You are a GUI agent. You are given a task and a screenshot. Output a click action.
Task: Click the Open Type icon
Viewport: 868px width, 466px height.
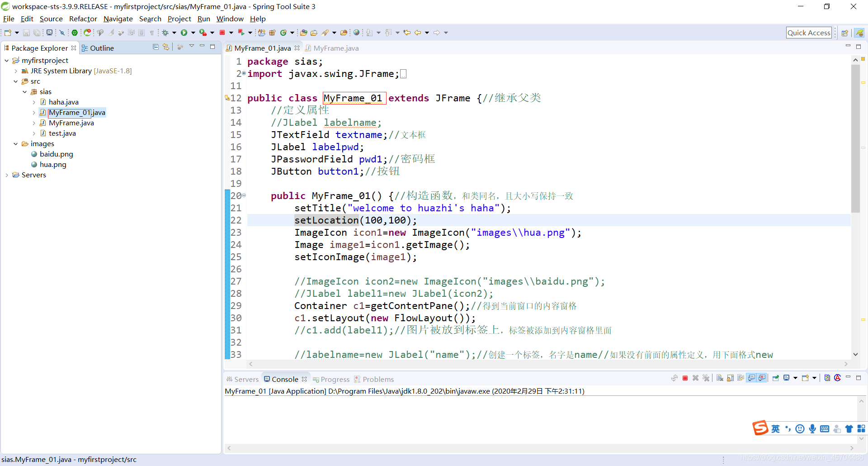click(x=304, y=33)
